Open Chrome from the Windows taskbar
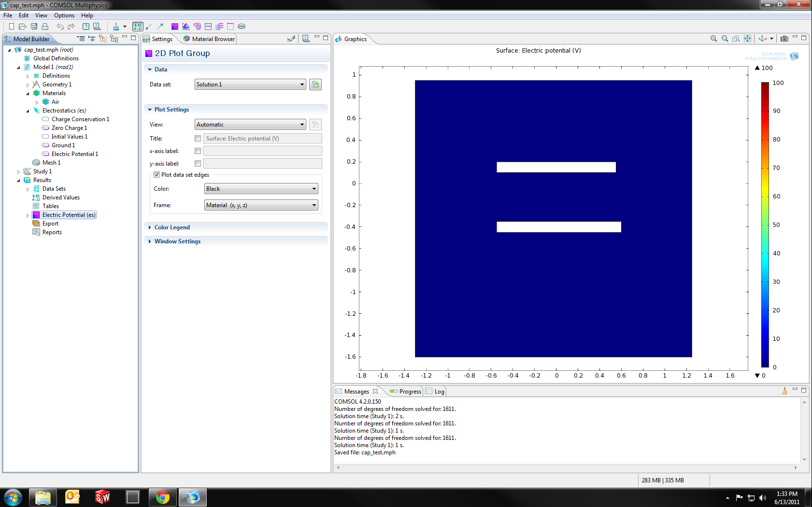This screenshot has width=812, height=507. coord(163,497)
